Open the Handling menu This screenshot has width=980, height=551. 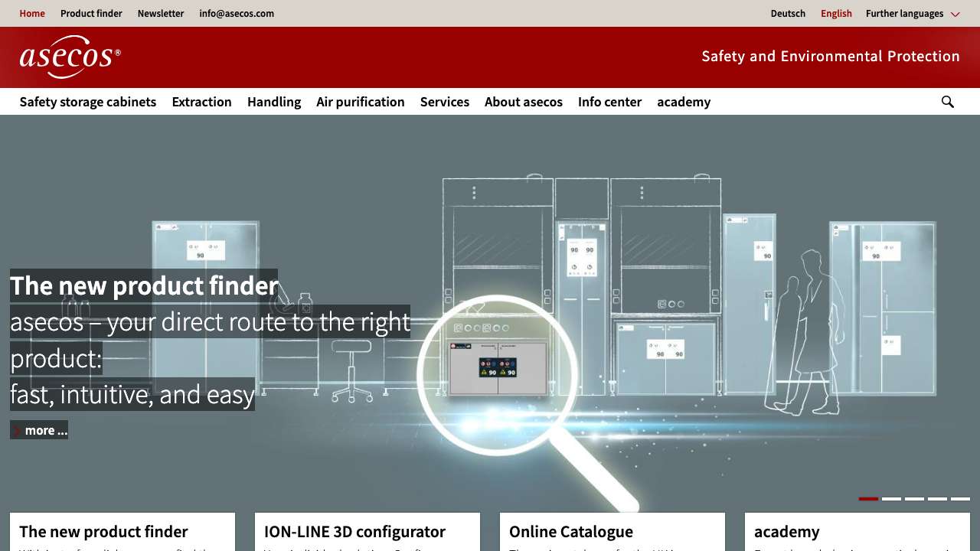coord(274,102)
